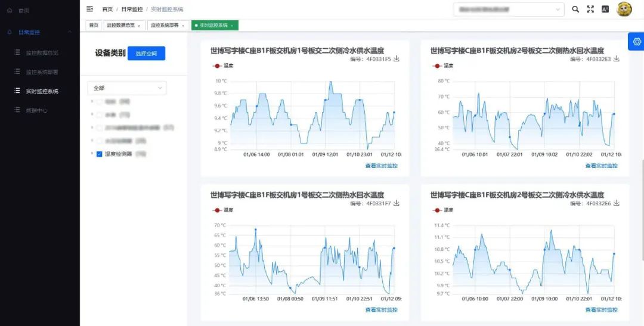Click the 选择空间 button
644x326 pixels.
coord(146,54)
